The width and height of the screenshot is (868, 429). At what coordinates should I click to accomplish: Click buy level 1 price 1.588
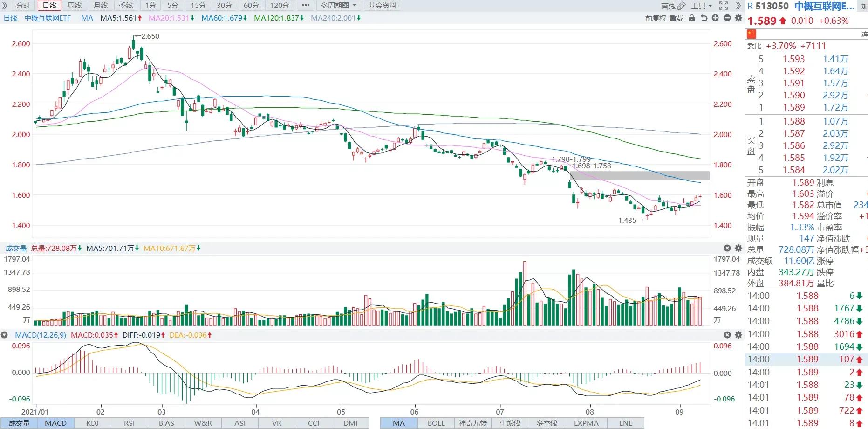click(x=794, y=121)
